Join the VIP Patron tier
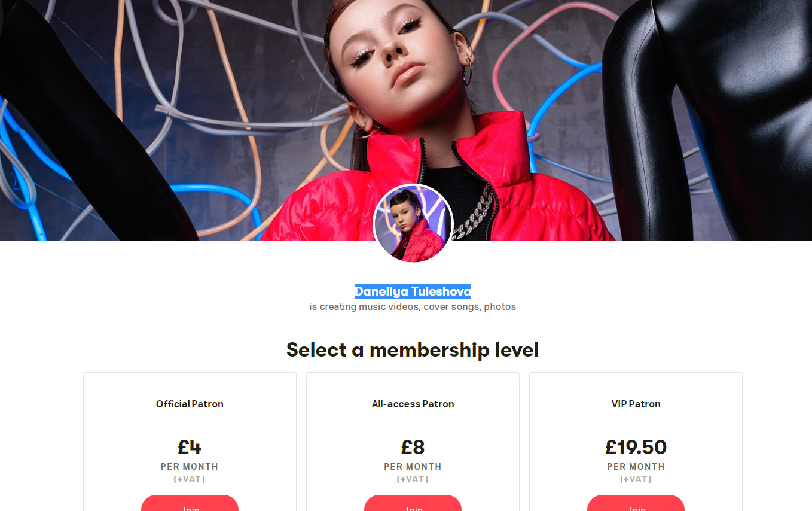The height and width of the screenshot is (511, 812). coord(636,505)
